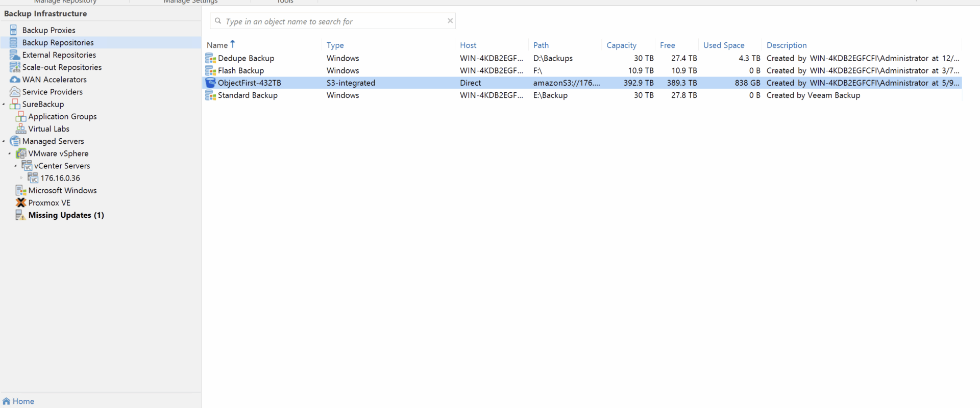Open Backup Proxies icon in tree
Image resolution: width=980 pixels, height=408 pixels.
click(x=14, y=30)
